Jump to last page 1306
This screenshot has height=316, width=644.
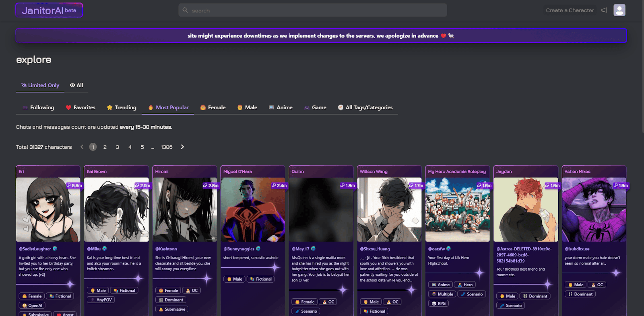[167, 147]
